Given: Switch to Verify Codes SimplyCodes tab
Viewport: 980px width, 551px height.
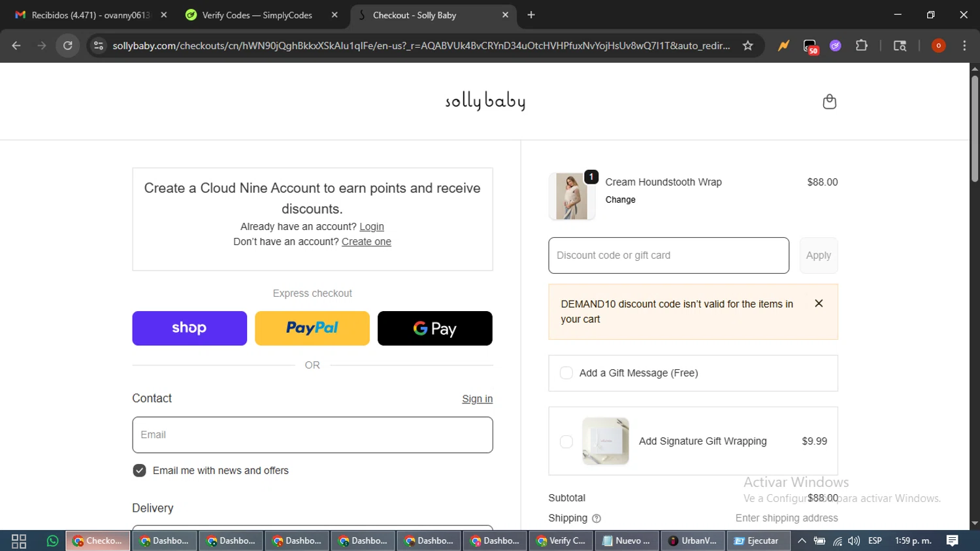Looking at the screenshot, I should click(261, 15).
